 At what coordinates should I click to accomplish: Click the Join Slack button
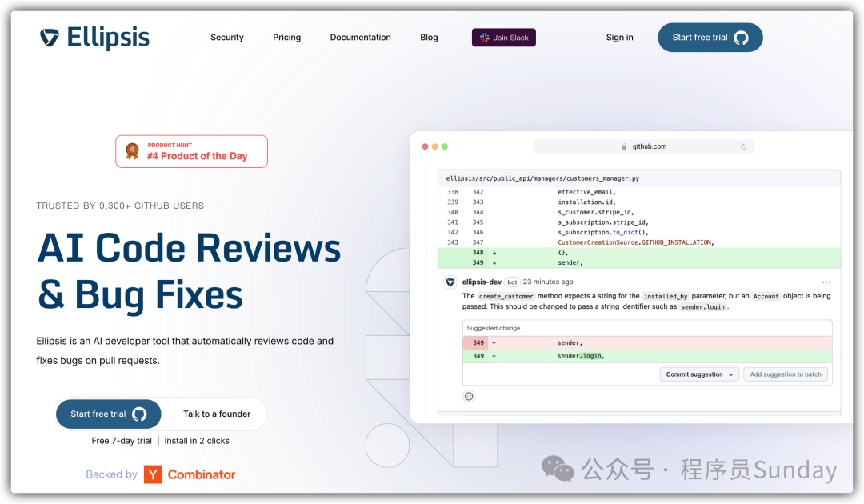[x=504, y=38]
